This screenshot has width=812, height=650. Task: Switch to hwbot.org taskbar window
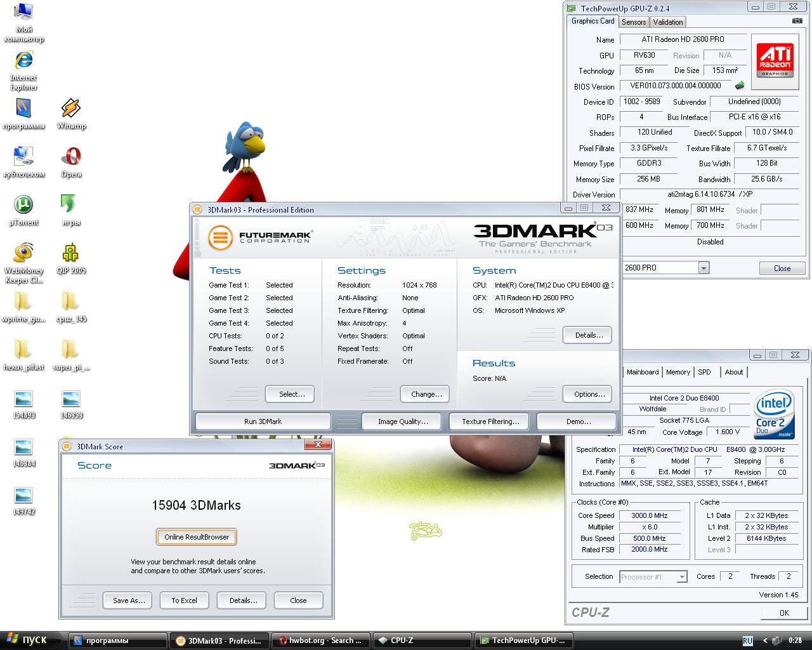(320, 640)
